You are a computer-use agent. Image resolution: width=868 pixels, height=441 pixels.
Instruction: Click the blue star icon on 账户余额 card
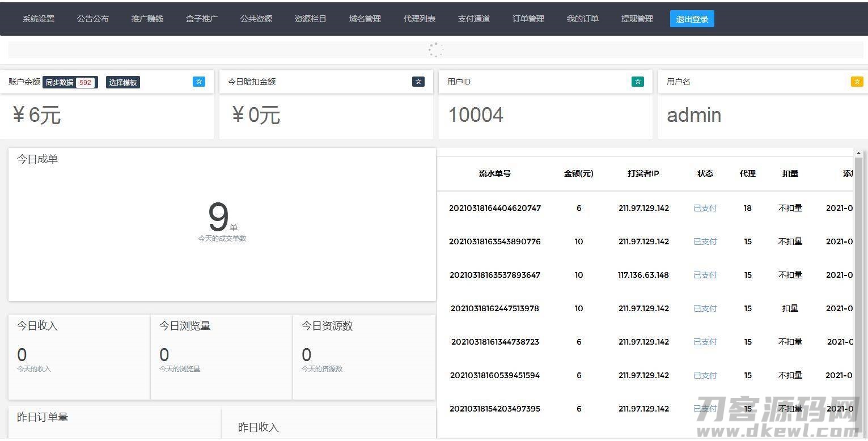(198, 82)
